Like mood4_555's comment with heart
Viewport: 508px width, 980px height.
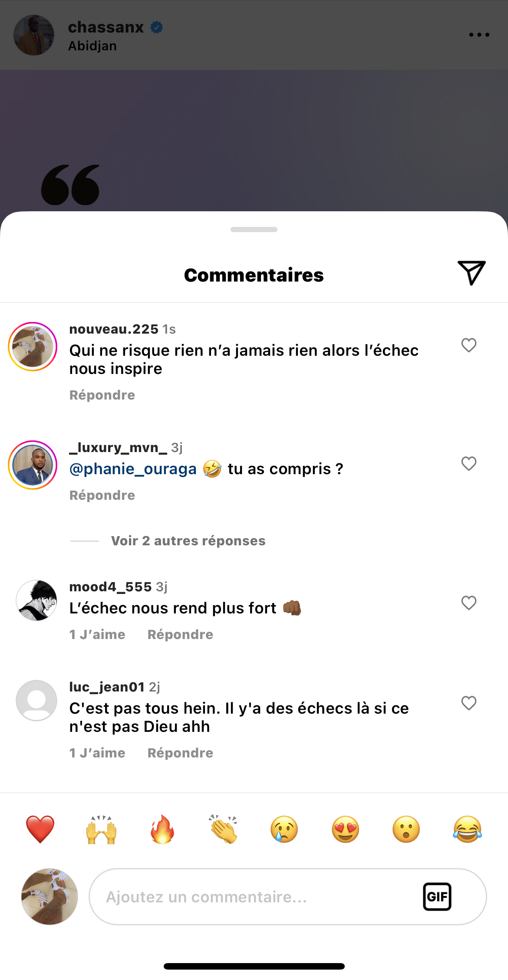(x=468, y=603)
